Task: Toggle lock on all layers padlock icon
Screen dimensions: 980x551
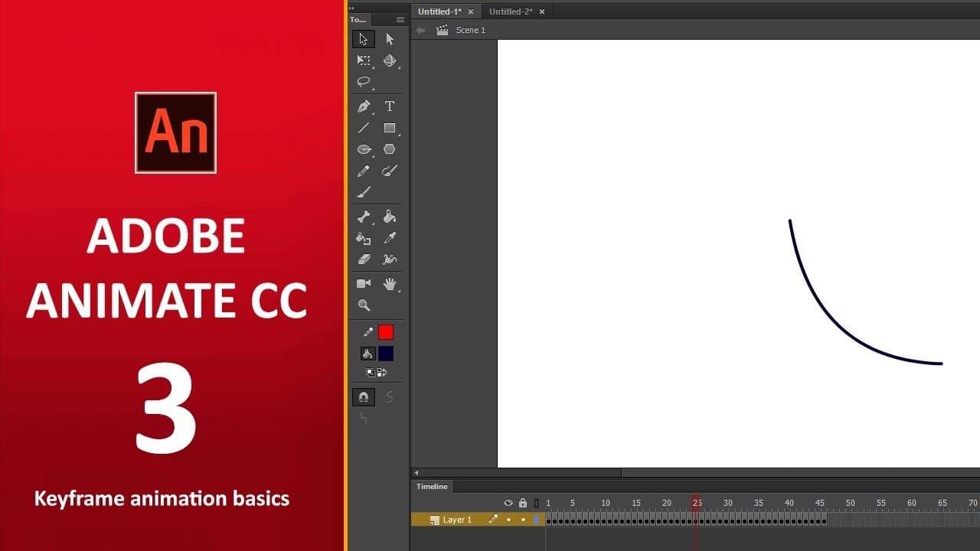Action: click(523, 503)
